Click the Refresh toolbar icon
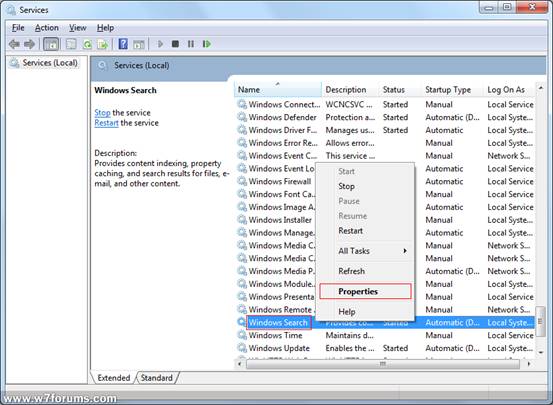This screenshot has height=405, width=553. point(87,44)
